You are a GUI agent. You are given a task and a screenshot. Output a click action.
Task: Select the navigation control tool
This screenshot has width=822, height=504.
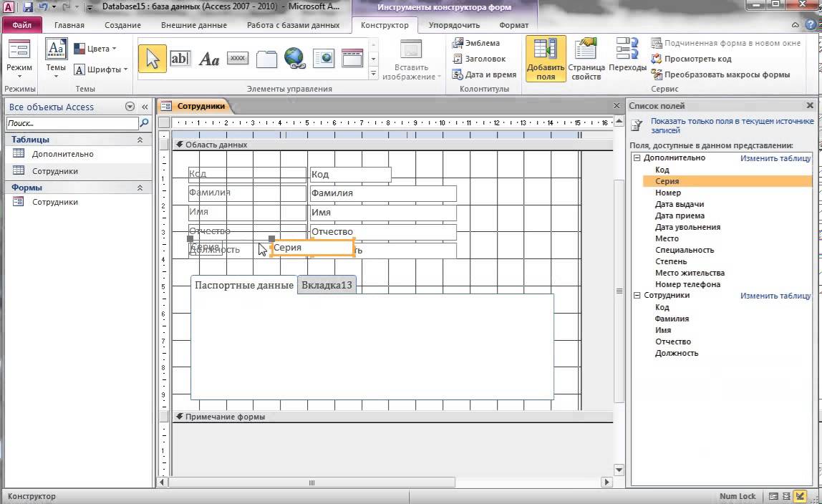click(352, 59)
